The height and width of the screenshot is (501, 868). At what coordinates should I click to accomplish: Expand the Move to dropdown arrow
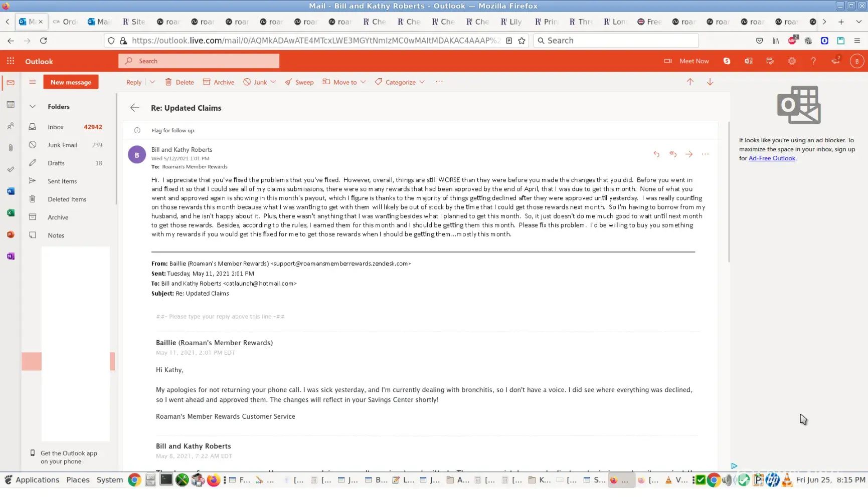(x=363, y=82)
